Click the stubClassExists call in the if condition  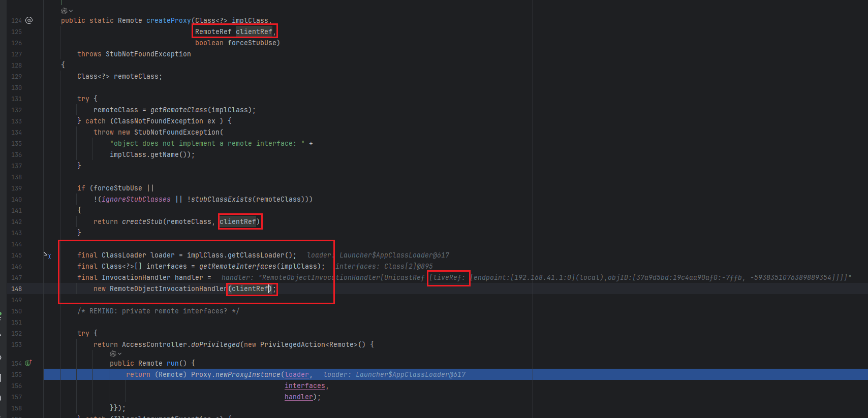point(221,200)
